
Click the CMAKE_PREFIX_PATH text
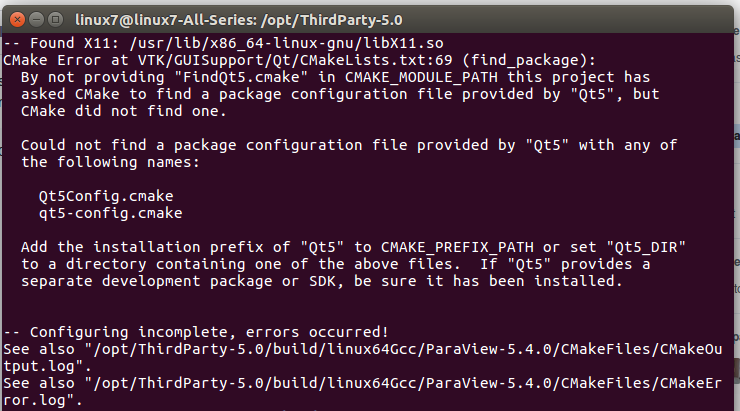click(457, 247)
